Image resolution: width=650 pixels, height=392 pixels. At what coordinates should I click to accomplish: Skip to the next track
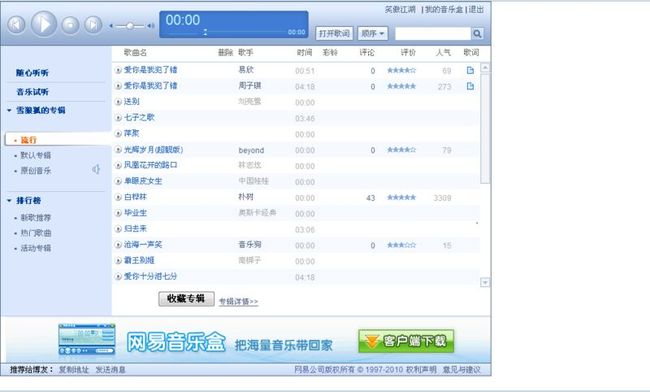click(93, 25)
